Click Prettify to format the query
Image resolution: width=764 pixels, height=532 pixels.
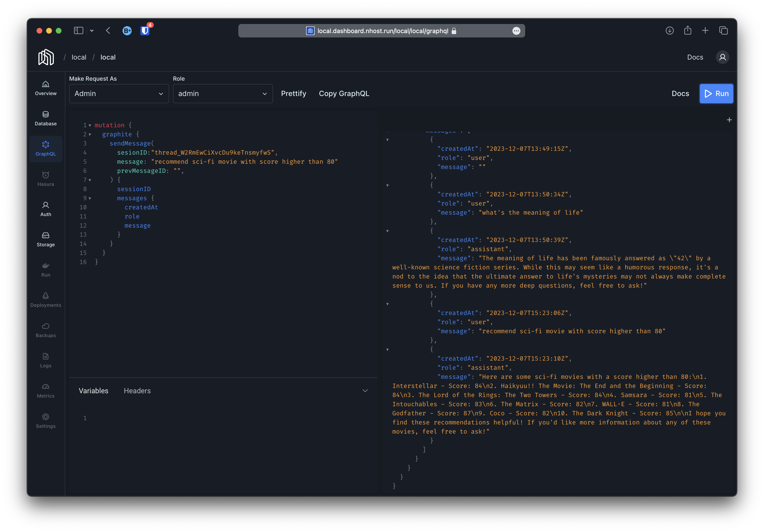coord(294,93)
